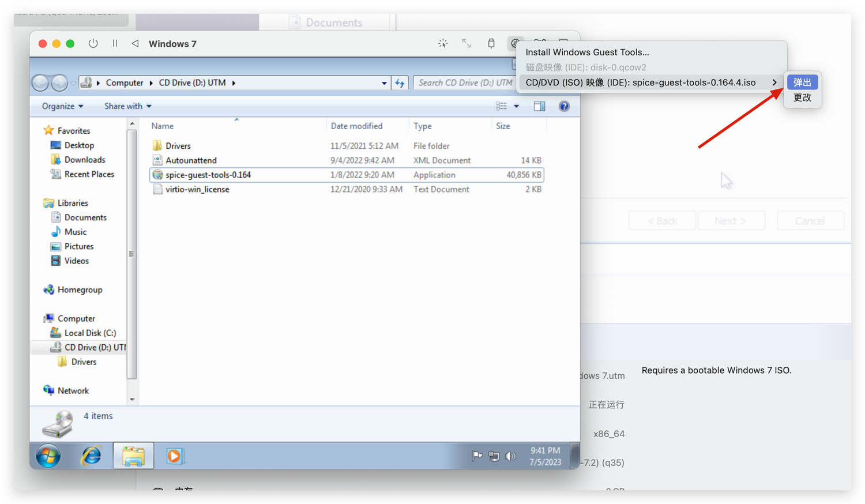Screen dimensions: 865x504
Task: Refresh the CD Drive folder view
Action: click(400, 83)
